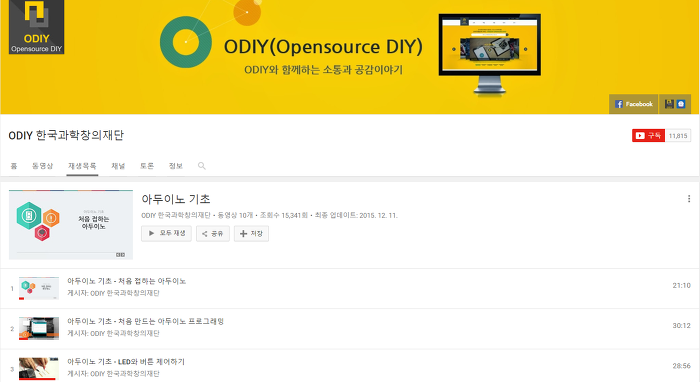This screenshot has width=700, height=382.
Task: Open video thumbnail in row 1
Action: pyautogui.click(x=39, y=288)
